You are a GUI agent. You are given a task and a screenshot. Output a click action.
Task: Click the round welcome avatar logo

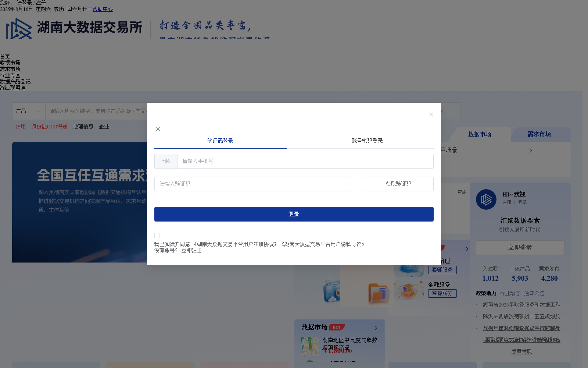click(486, 199)
